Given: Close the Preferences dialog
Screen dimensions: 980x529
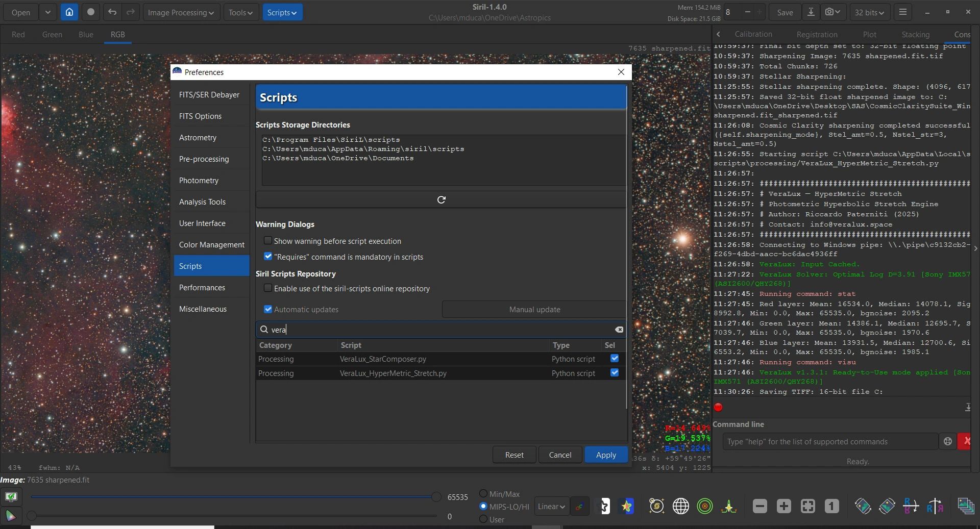Looking at the screenshot, I should pos(621,72).
